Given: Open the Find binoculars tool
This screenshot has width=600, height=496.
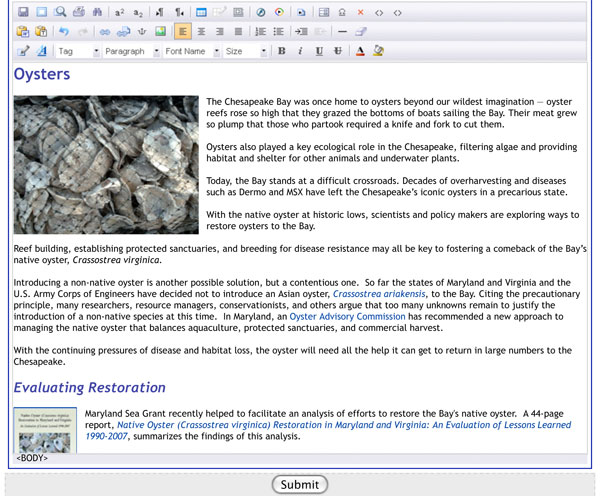Looking at the screenshot, I should pyautogui.click(x=97, y=12).
